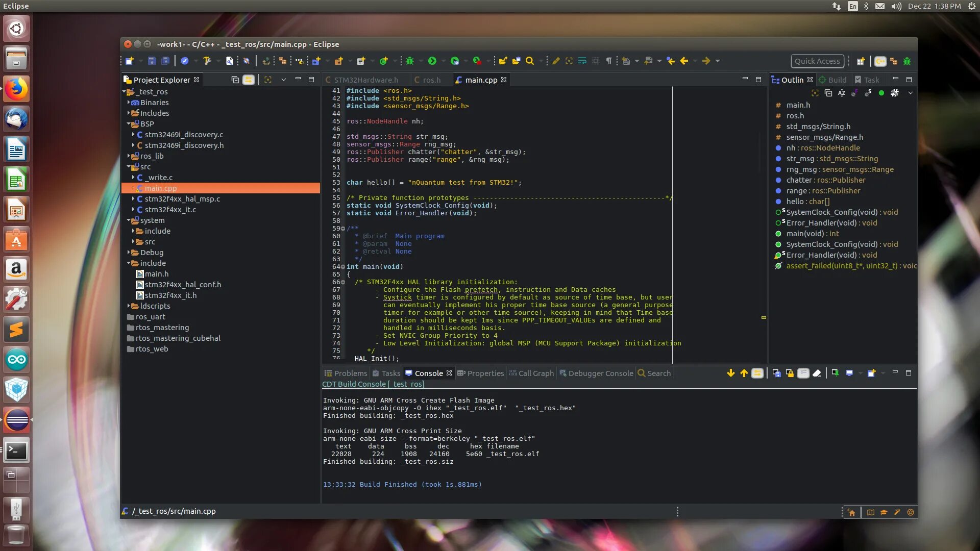Click the Open Perspective icon

pyautogui.click(x=861, y=61)
